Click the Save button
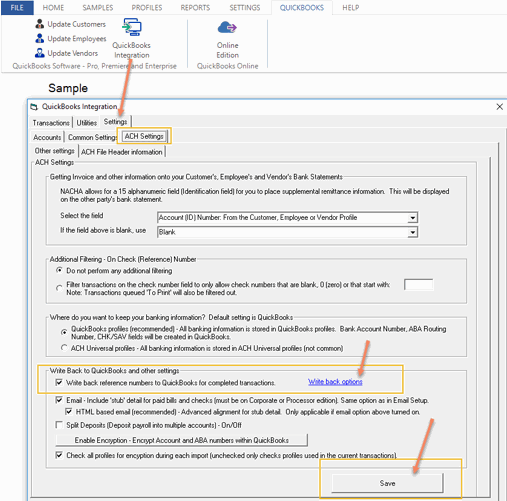 click(387, 483)
